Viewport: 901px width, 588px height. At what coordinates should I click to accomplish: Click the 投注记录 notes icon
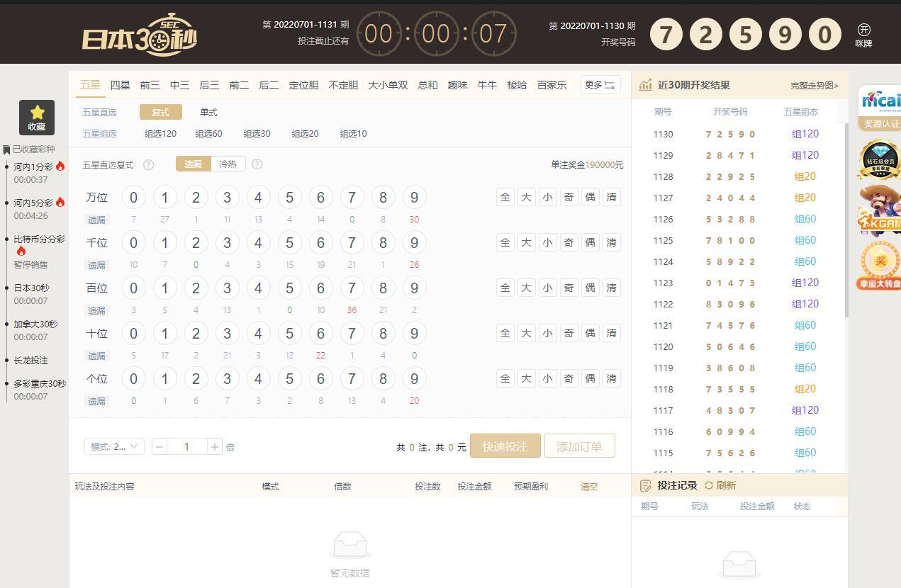click(x=645, y=485)
